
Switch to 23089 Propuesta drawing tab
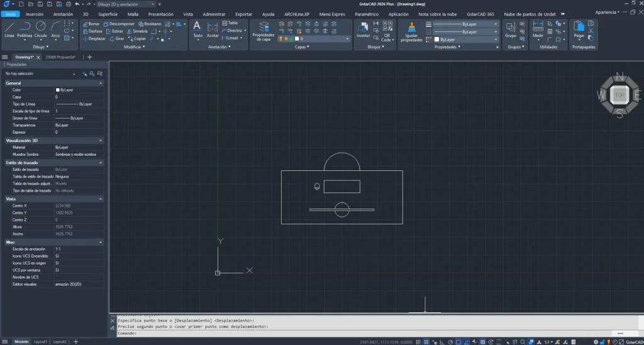60,57
